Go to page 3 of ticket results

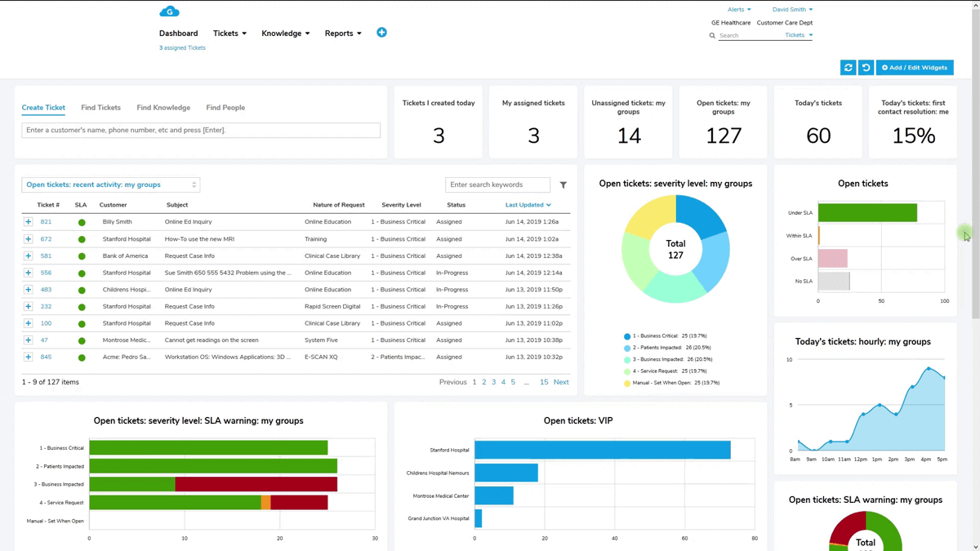493,381
